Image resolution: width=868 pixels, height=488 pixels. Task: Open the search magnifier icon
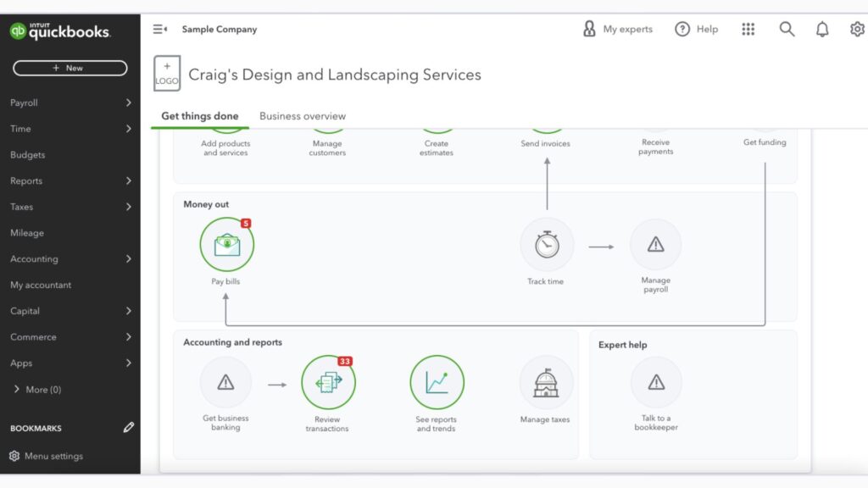tap(787, 29)
